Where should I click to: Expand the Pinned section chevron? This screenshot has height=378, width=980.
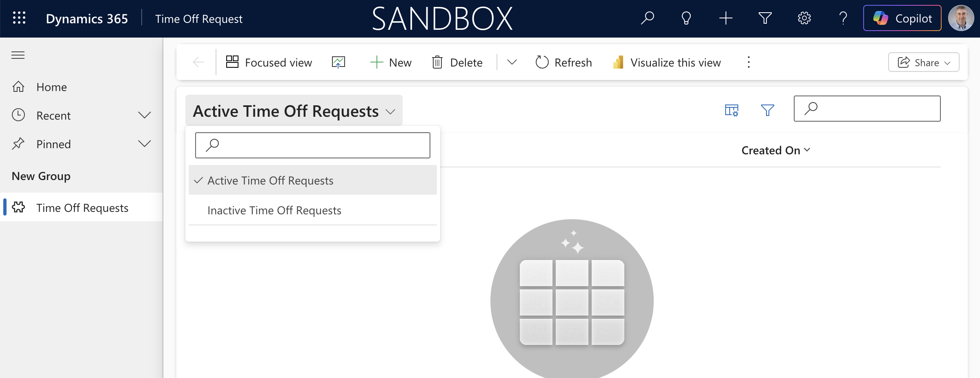(145, 144)
